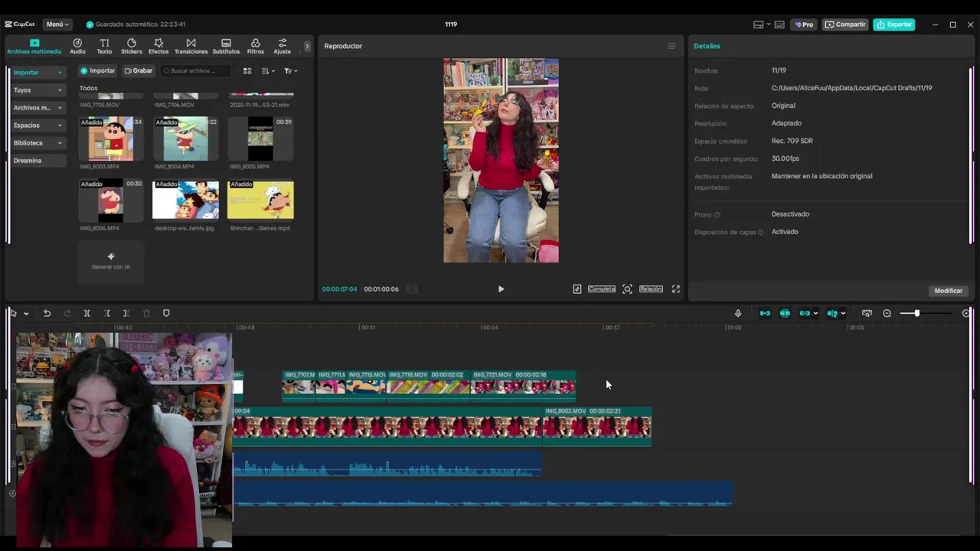Screen dimensions: 980x551
Task: Play the preview video
Action: coord(501,289)
